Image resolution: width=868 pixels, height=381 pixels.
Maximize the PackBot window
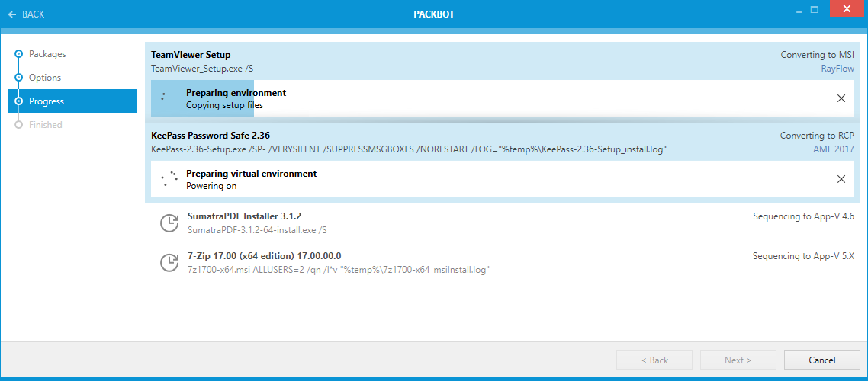click(x=815, y=10)
